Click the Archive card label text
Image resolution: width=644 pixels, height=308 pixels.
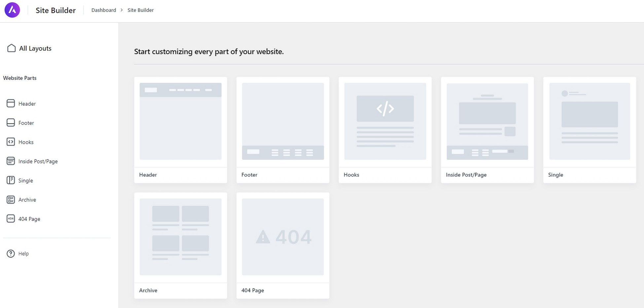point(148,290)
